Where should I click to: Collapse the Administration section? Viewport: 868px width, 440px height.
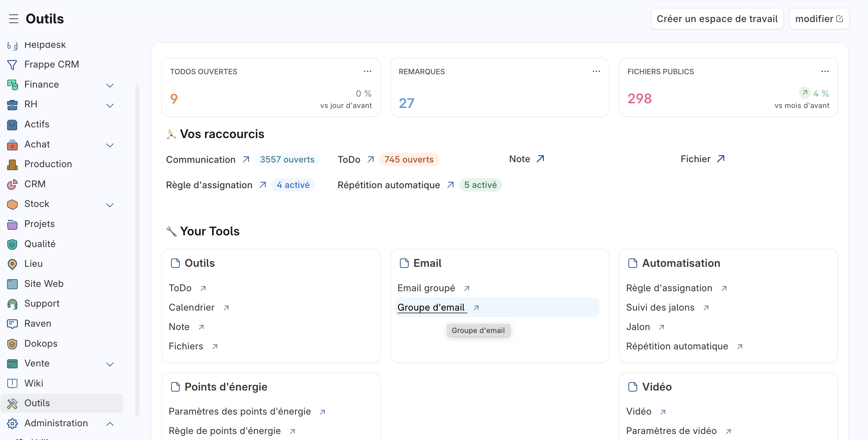pos(110,424)
